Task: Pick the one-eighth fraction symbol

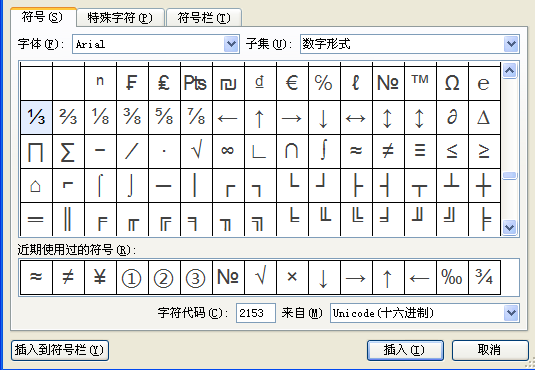Action: (x=100, y=117)
